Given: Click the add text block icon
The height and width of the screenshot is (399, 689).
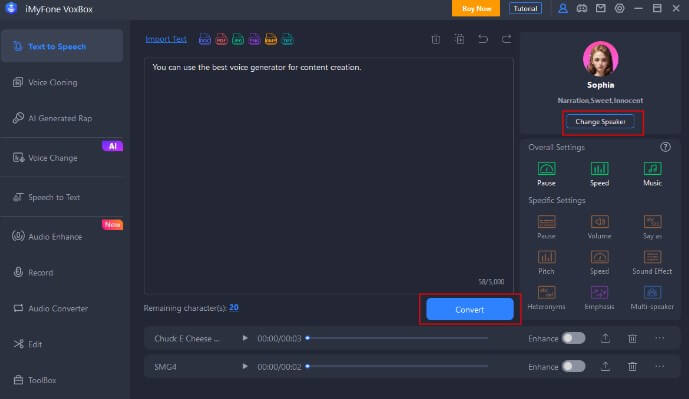Looking at the screenshot, I should (x=459, y=40).
